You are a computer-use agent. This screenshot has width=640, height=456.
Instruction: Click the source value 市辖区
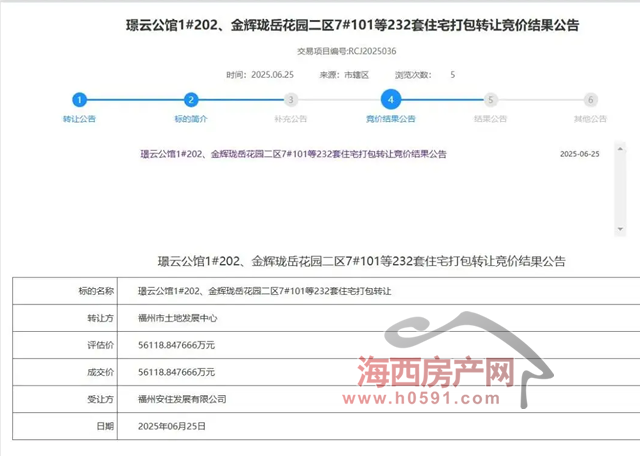pos(356,75)
